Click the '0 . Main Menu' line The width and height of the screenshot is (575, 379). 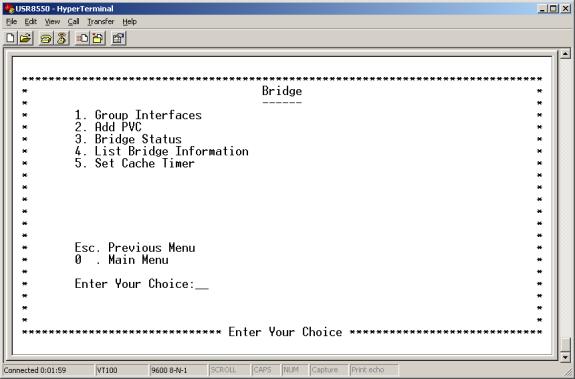[121, 260]
